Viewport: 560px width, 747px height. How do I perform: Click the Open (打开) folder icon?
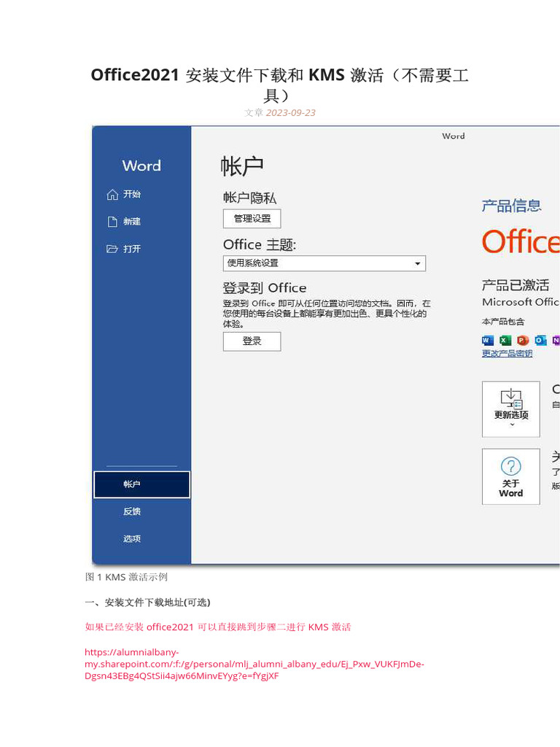click(x=112, y=249)
